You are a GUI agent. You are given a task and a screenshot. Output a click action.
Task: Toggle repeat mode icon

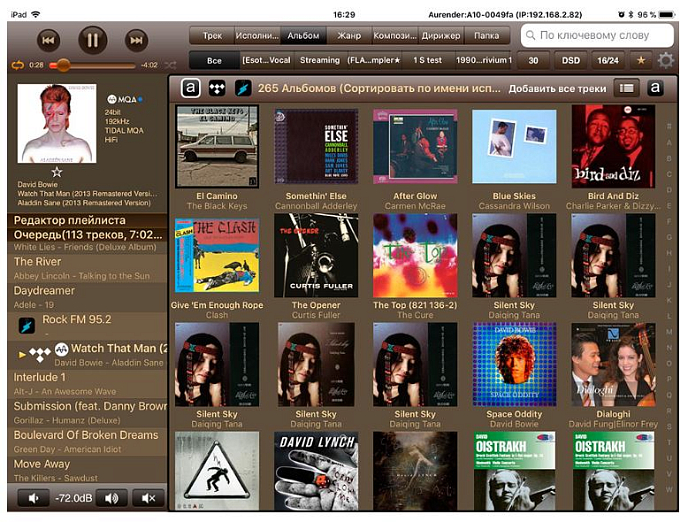[x=17, y=65]
